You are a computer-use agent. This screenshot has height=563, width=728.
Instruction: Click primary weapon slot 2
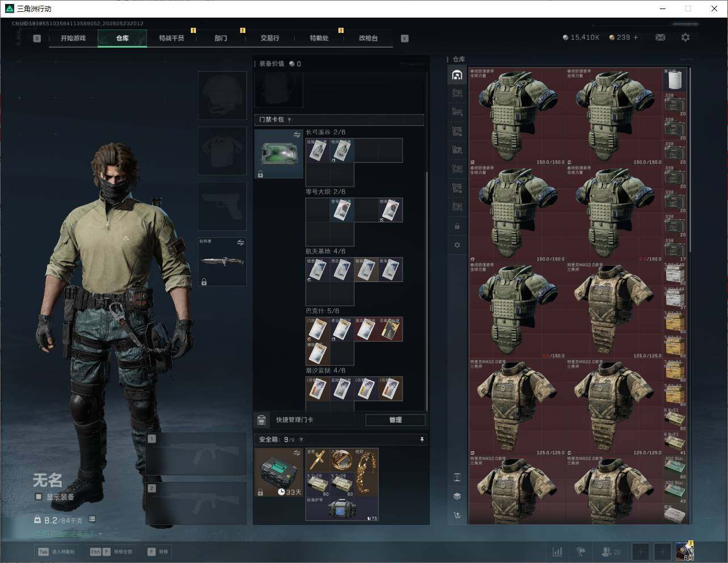196,503
